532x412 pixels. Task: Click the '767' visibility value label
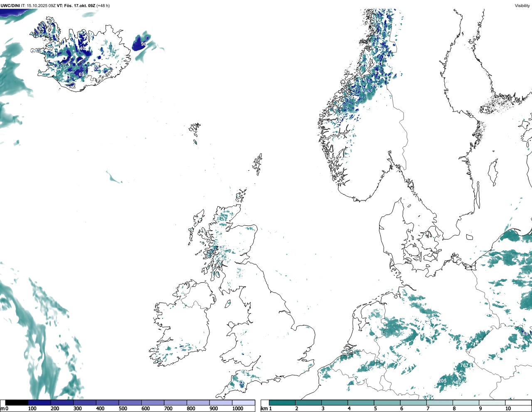click(x=464, y=365)
